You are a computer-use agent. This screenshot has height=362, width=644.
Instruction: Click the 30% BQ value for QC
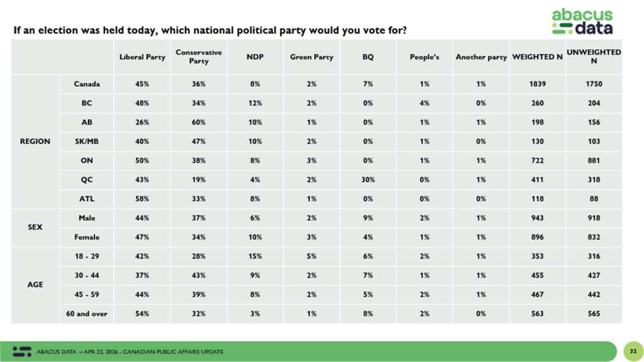[x=368, y=180]
